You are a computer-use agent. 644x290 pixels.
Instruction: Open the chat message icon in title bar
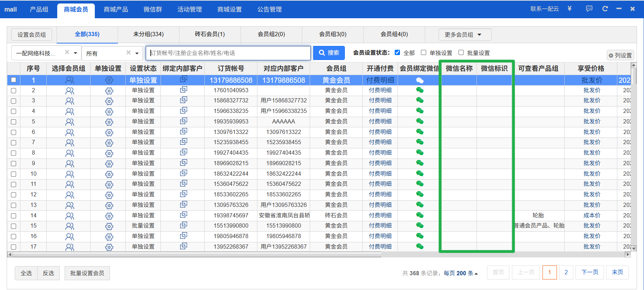click(x=589, y=9)
